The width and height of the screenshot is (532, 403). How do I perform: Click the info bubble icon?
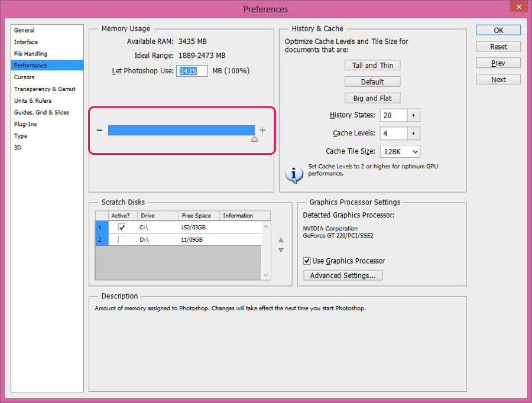pos(294,175)
